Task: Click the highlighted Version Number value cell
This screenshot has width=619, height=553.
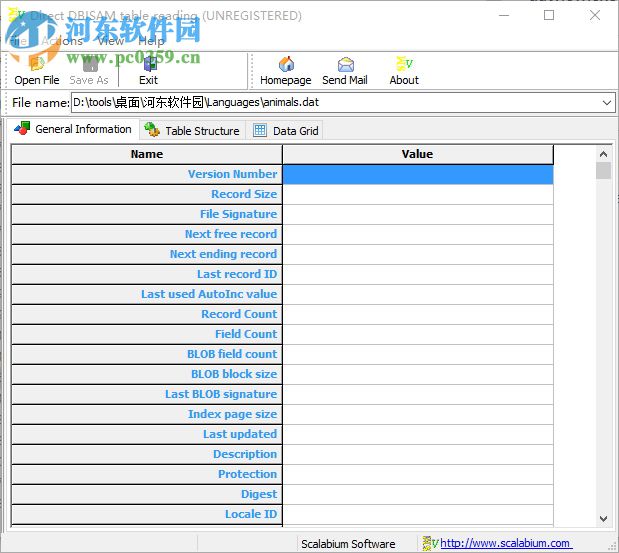Action: coord(418,174)
